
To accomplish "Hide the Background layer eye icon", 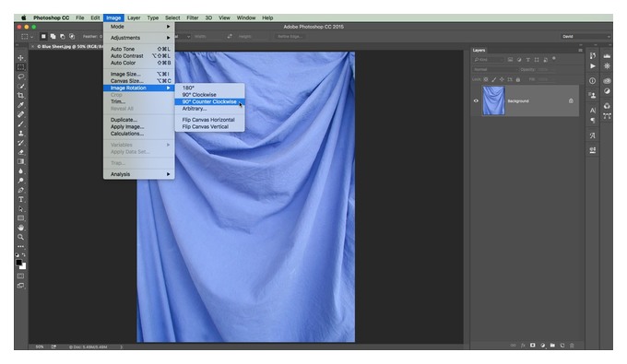I will pyautogui.click(x=476, y=100).
